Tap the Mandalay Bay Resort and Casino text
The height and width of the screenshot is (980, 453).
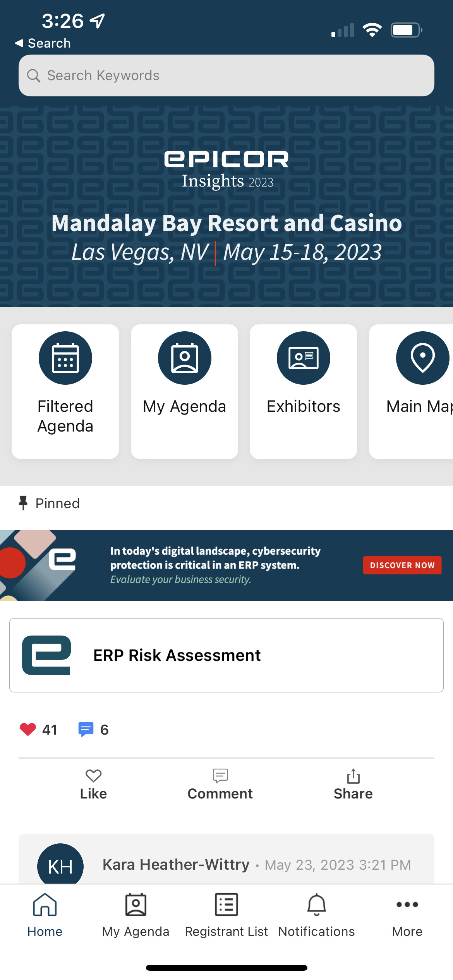tap(227, 223)
